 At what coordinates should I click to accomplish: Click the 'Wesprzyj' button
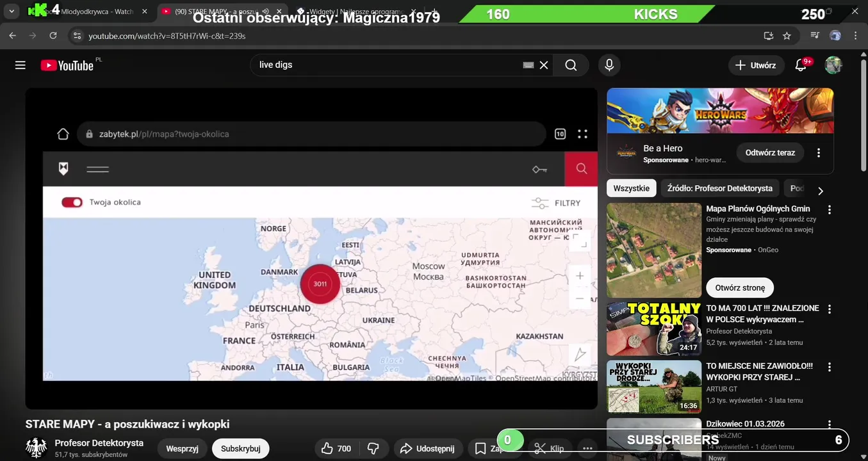point(182,449)
